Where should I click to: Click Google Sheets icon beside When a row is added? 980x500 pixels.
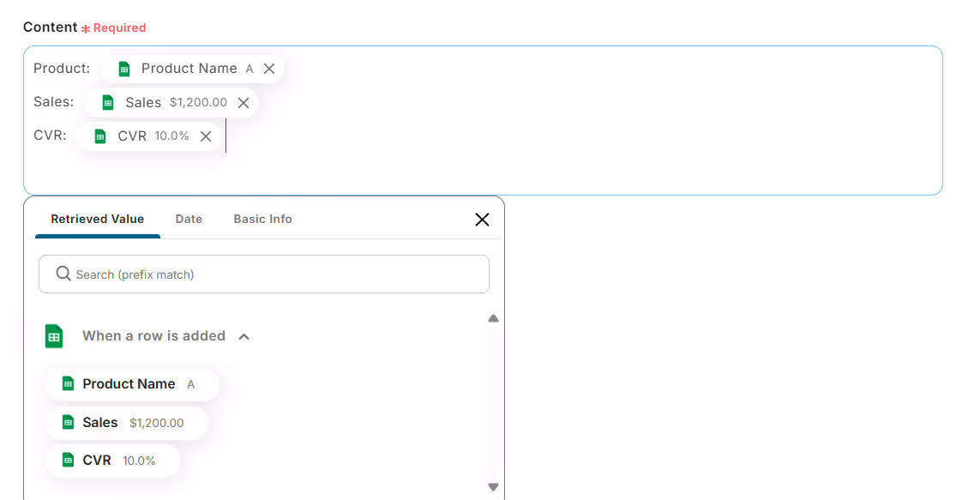point(54,336)
